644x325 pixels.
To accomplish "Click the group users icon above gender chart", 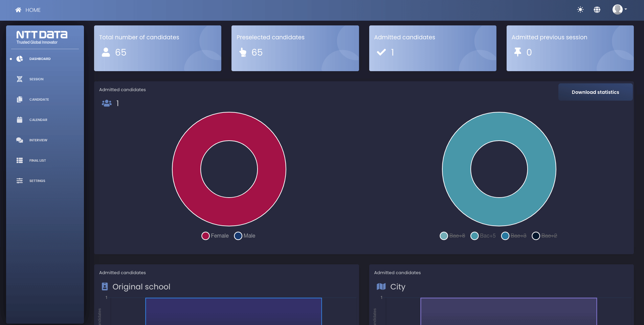I will [107, 103].
